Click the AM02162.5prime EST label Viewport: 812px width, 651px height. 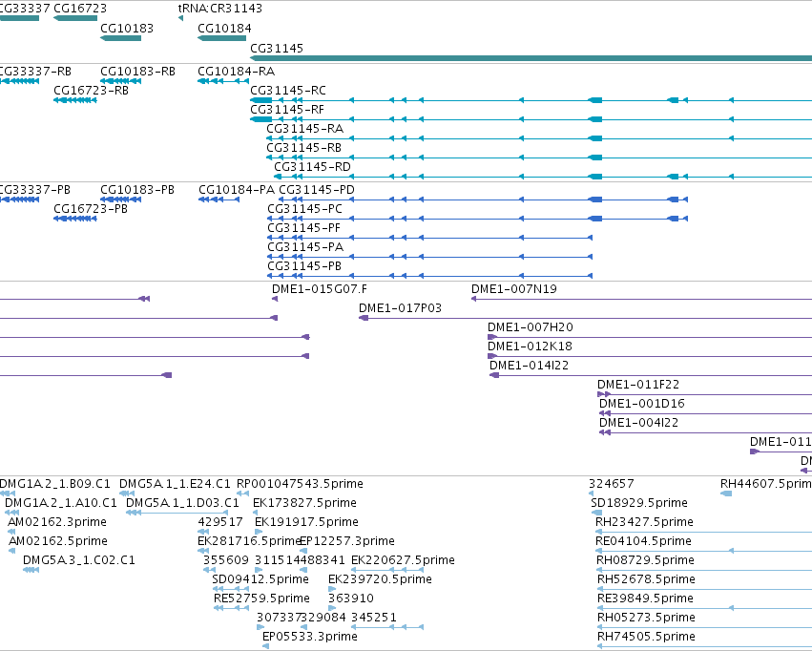(x=58, y=541)
